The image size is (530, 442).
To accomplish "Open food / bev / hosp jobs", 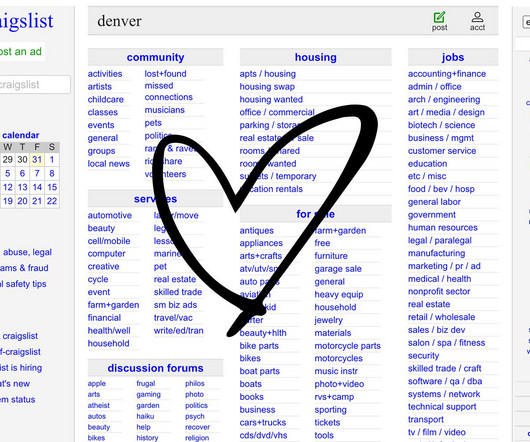I will click(441, 189).
